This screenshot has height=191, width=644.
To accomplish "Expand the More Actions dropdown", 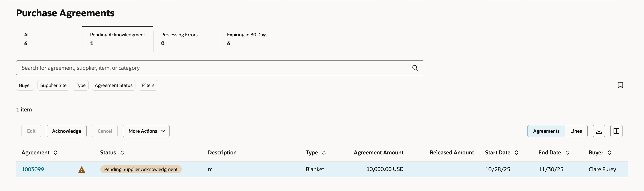I will click(x=146, y=131).
